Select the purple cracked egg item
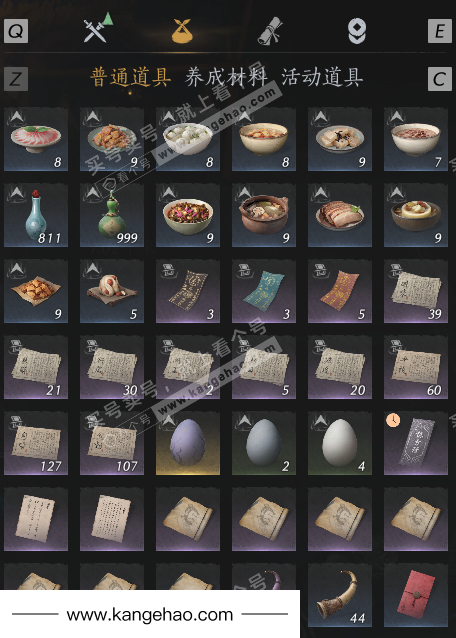Viewport: 456px width, 638px height. (x=188, y=443)
